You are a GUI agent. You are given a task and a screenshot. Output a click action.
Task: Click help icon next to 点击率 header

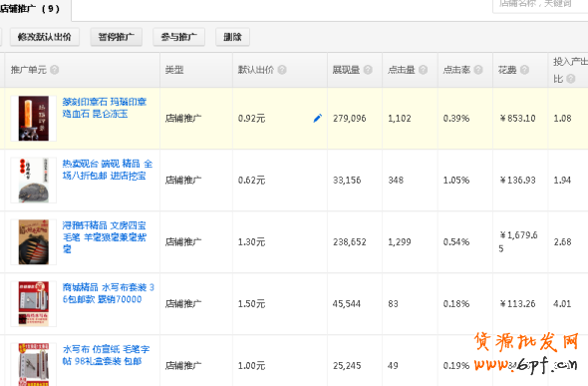point(478,70)
